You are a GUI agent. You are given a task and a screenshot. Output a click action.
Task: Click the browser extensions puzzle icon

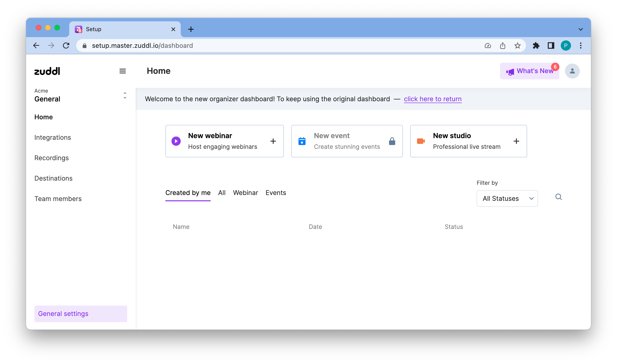pos(536,46)
